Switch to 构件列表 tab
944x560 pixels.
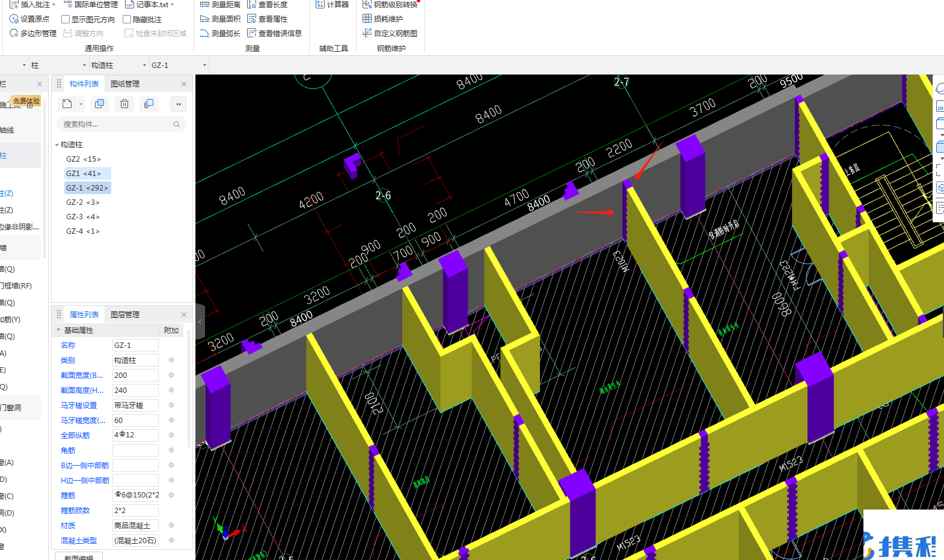click(84, 84)
